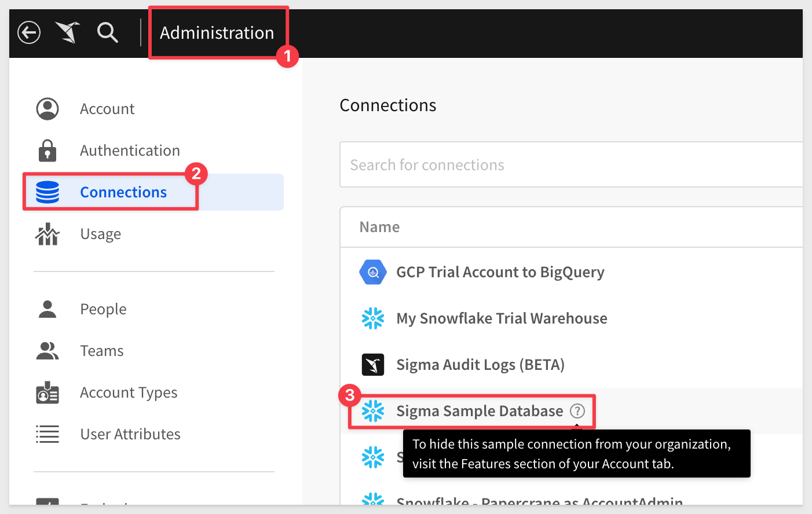Click the Name column header
Screen dimensions: 812x514
[379, 227]
